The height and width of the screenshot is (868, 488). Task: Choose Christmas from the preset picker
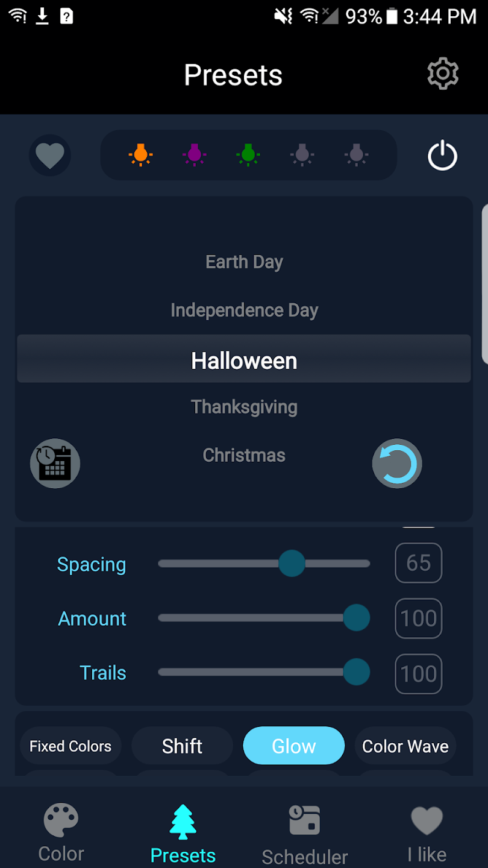[x=244, y=455]
